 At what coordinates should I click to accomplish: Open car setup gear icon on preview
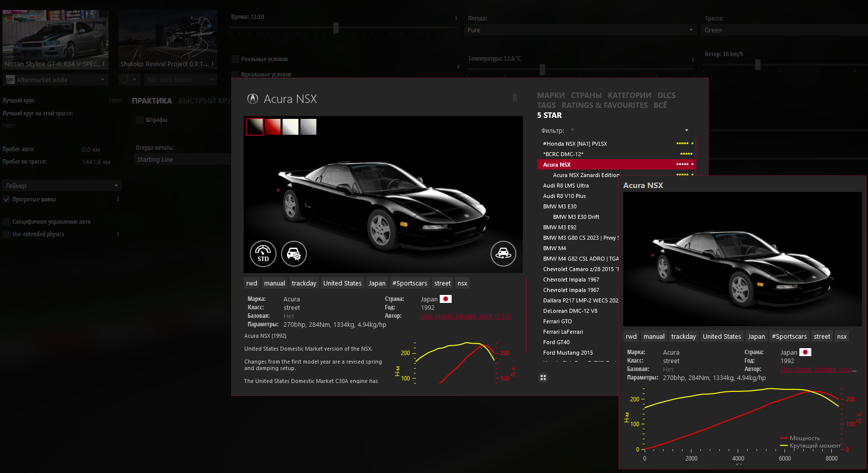coord(294,253)
